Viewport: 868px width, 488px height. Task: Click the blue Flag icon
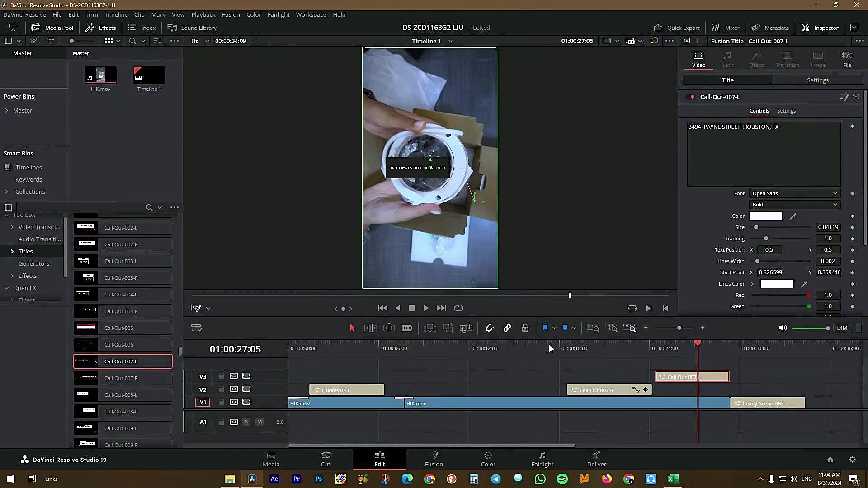click(x=545, y=328)
